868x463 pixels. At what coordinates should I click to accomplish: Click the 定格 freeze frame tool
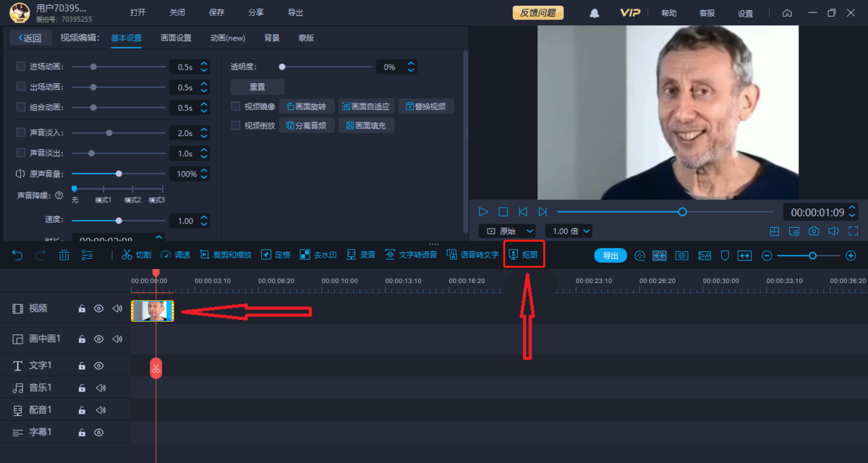276,255
